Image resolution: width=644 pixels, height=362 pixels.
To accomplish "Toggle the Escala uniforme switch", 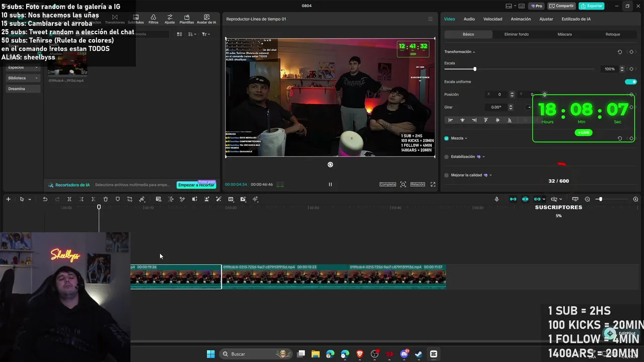I will tap(630, 81).
